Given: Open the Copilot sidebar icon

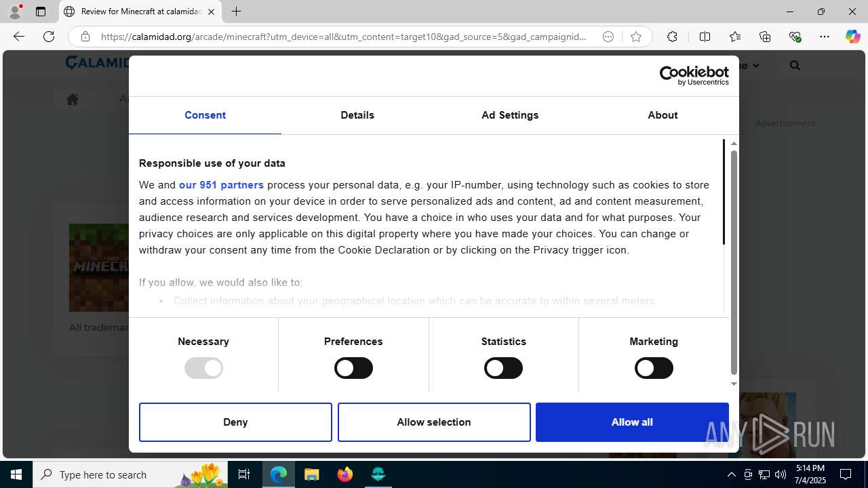Looking at the screenshot, I should click(852, 37).
